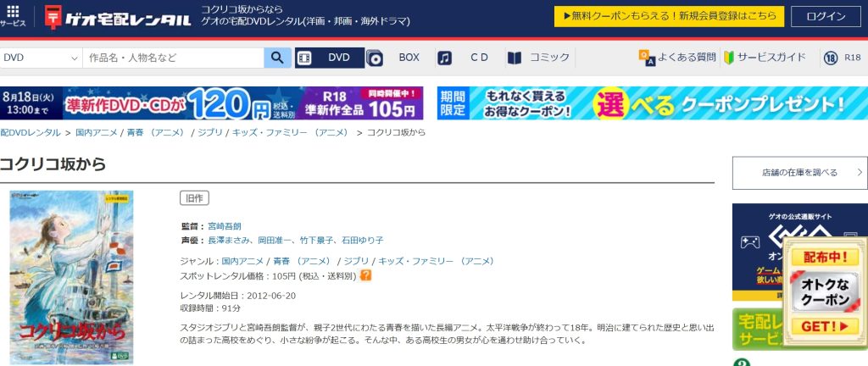The width and height of the screenshot is (868, 366).
Task: Open director 宮崎吾朗 link
Action: pyautogui.click(x=224, y=226)
